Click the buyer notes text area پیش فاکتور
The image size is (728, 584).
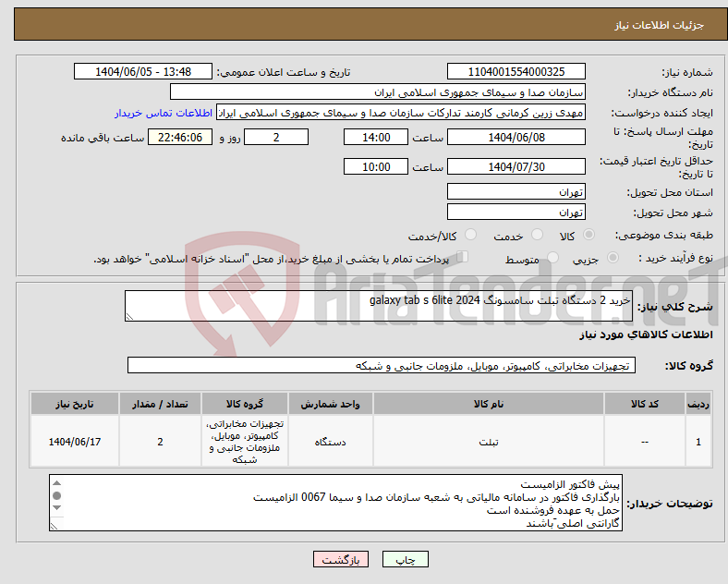[335, 503]
